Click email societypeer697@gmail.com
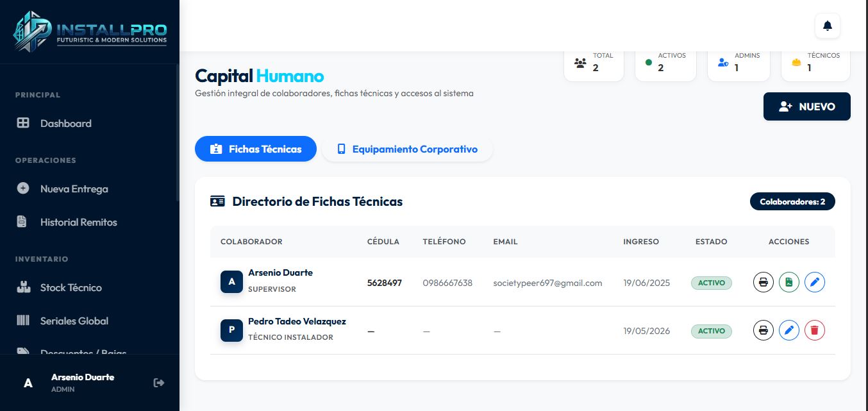Viewport: 868px width, 411px height. [547, 283]
